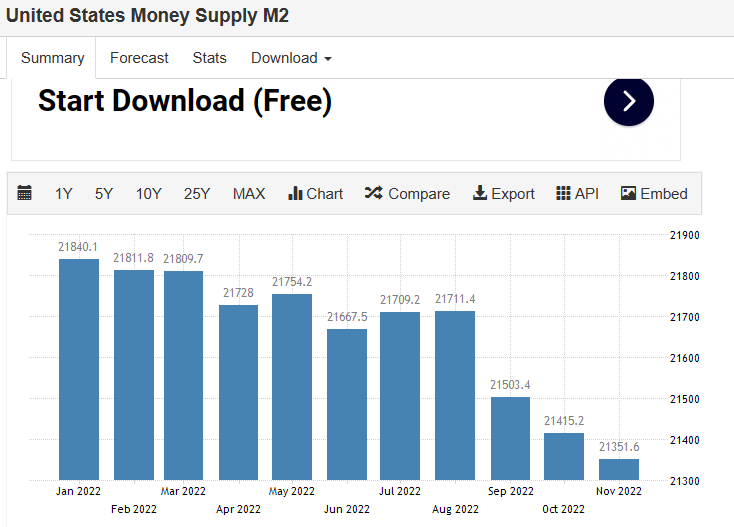734x527 pixels.
Task: Go to the Stats tab
Action: pos(209,58)
